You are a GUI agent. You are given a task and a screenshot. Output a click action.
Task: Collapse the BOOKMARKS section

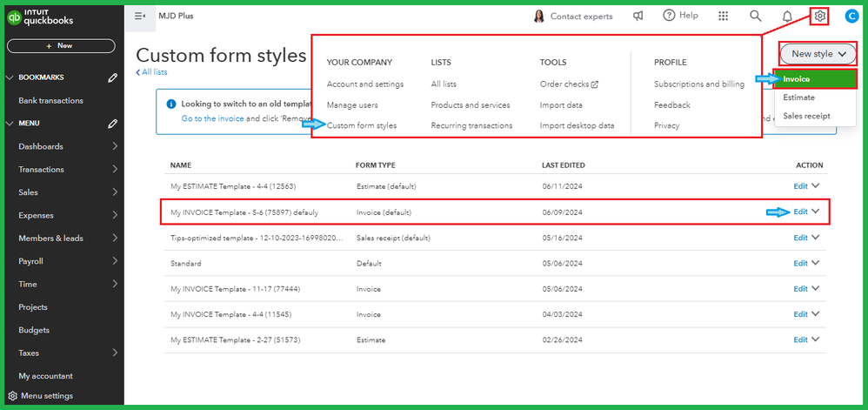point(10,77)
